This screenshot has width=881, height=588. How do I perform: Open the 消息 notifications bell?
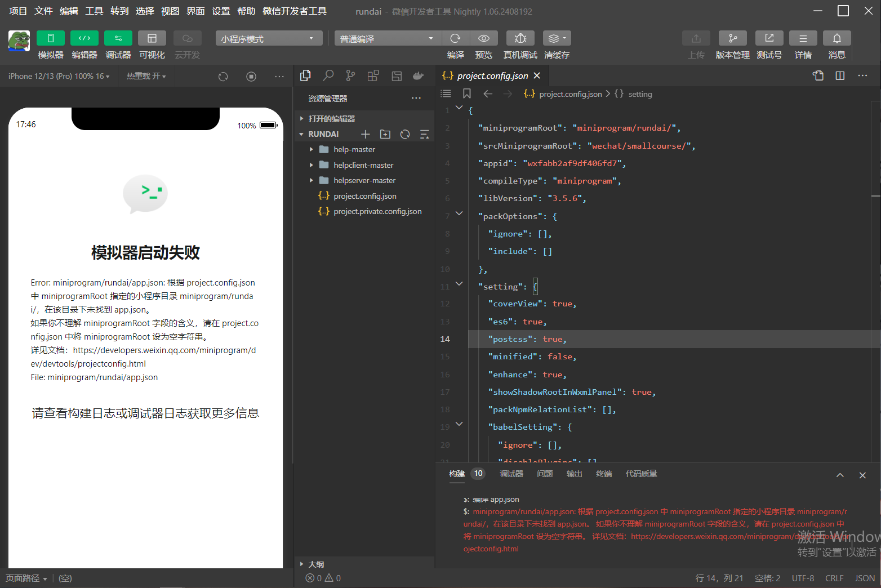[837, 38]
